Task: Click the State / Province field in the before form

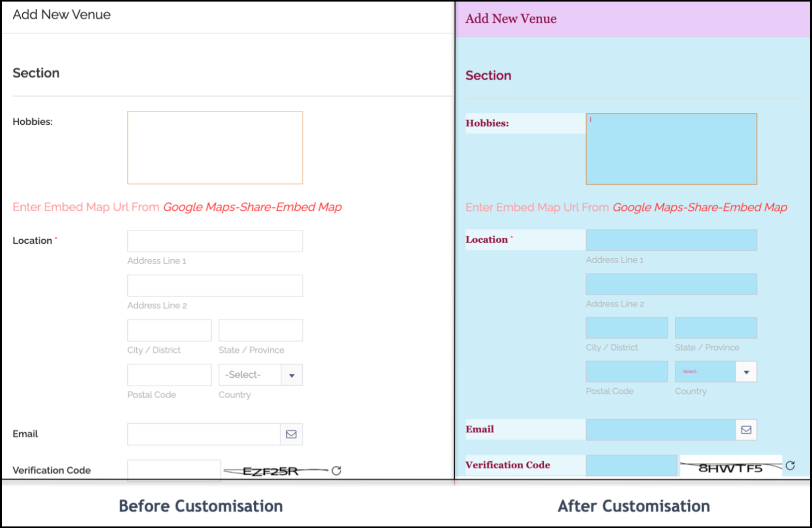Action: (260, 330)
